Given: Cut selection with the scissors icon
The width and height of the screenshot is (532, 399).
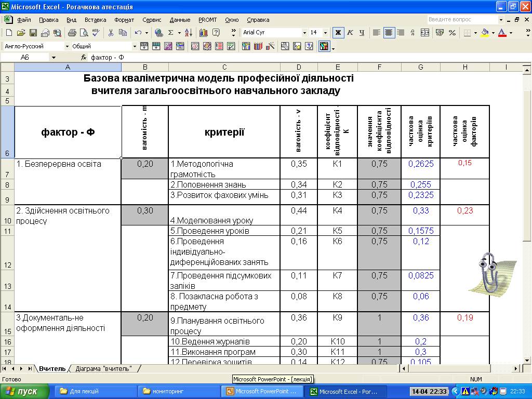Looking at the screenshot, I should pyautogui.click(x=111, y=33).
